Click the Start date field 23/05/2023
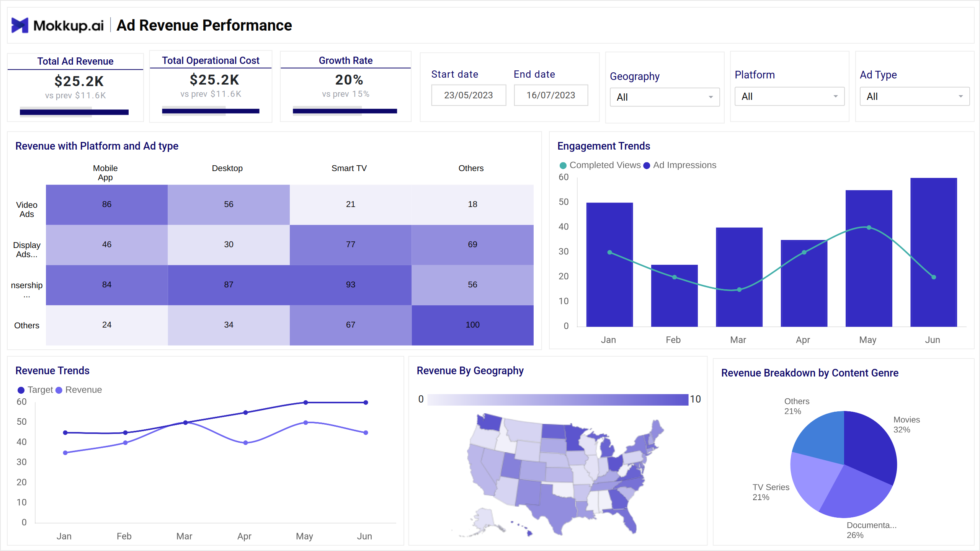Viewport: 980px width, 551px height. [x=469, y=95]
